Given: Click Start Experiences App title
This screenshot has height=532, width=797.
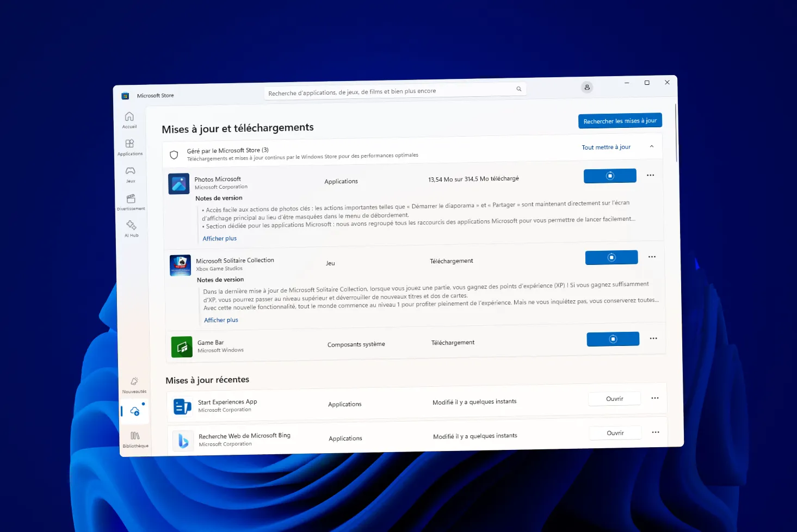Looking at the screenshot, I should point(227,402).
